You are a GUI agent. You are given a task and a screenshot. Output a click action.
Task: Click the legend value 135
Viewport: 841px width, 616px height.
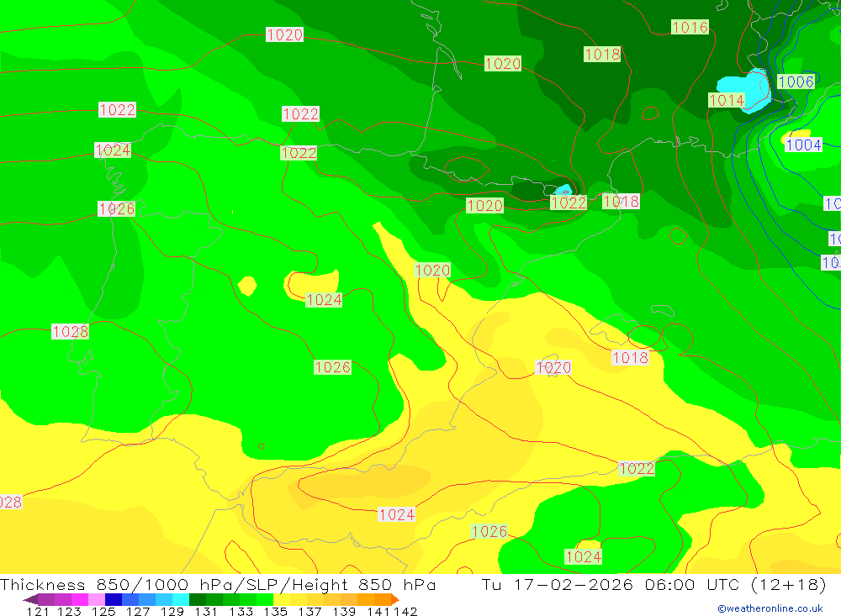(275, 611)
